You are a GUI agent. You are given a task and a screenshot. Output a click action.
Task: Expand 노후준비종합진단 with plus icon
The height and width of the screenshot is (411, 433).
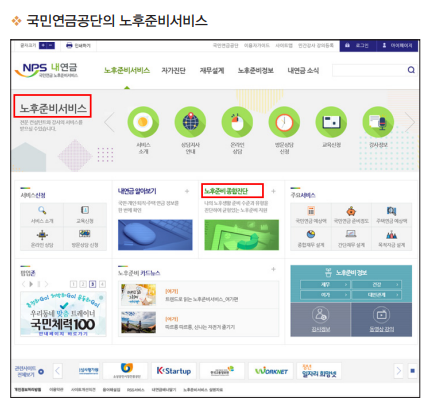(x=273, y=191)
